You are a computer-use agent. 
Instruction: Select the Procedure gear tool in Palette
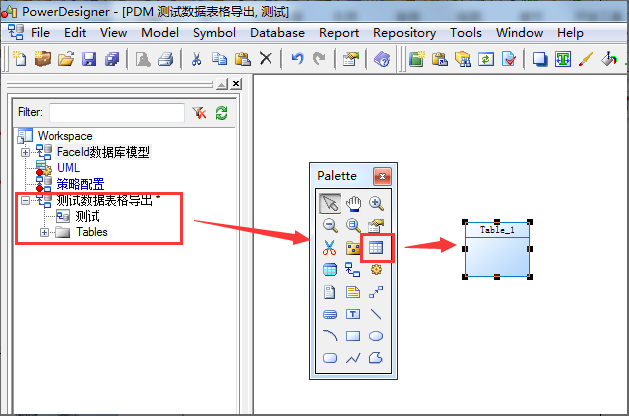click(x=376, y=270)
